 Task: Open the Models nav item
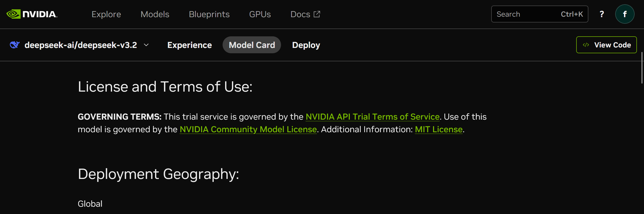(x=155, y=14)
